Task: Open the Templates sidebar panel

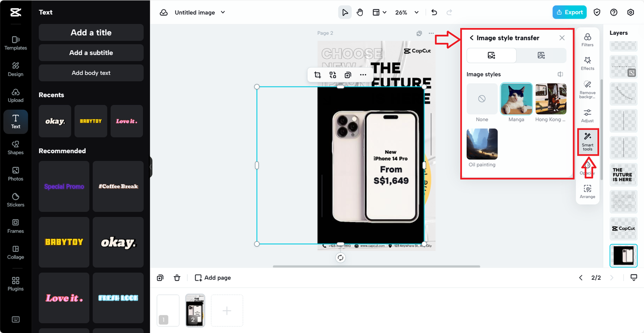Action: pyautogui.click(x=16, y=43)
